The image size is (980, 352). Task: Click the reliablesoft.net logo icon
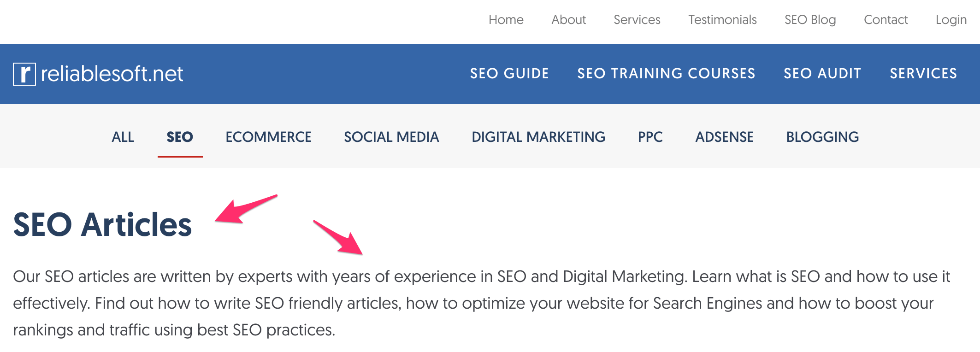coord(24,74)
